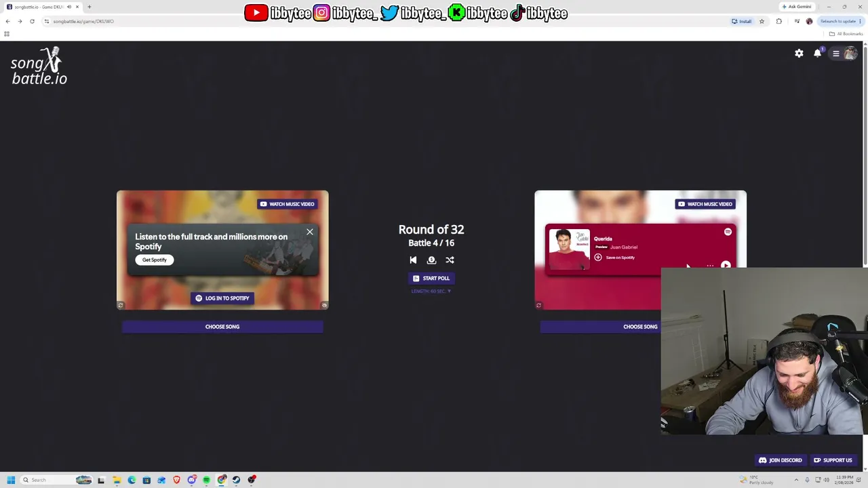Open the songbattle.io logo home link
The width and height of the screenshot is (868, 488).
pyautogui.click(x=39, y=66)
